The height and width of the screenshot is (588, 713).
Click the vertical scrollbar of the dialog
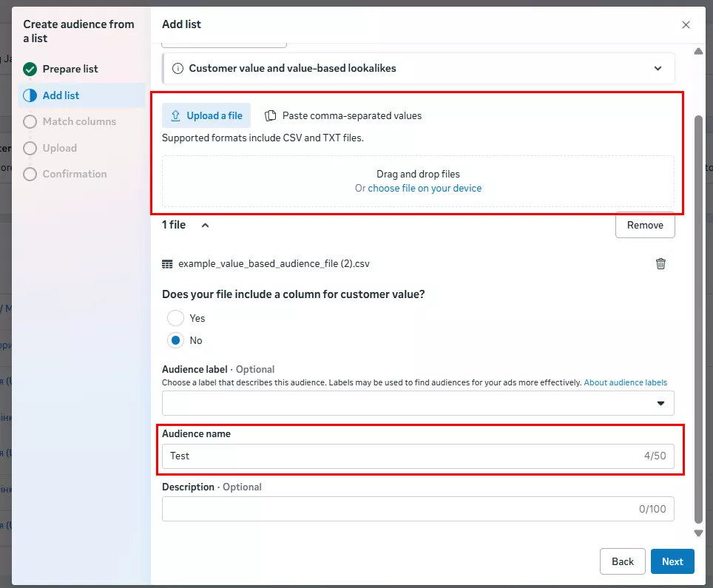click(x=698, y=318)
